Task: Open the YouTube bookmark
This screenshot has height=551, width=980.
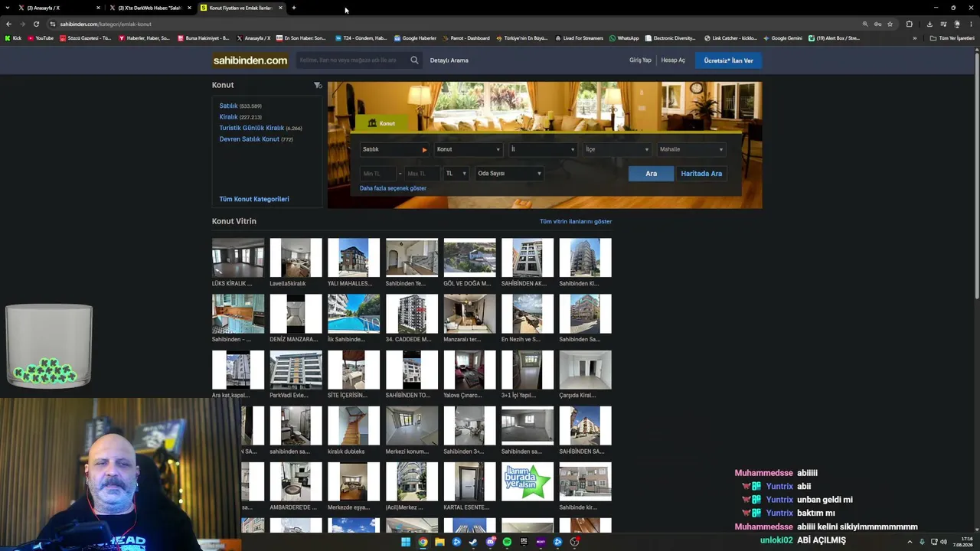Action: click(41, 38)
